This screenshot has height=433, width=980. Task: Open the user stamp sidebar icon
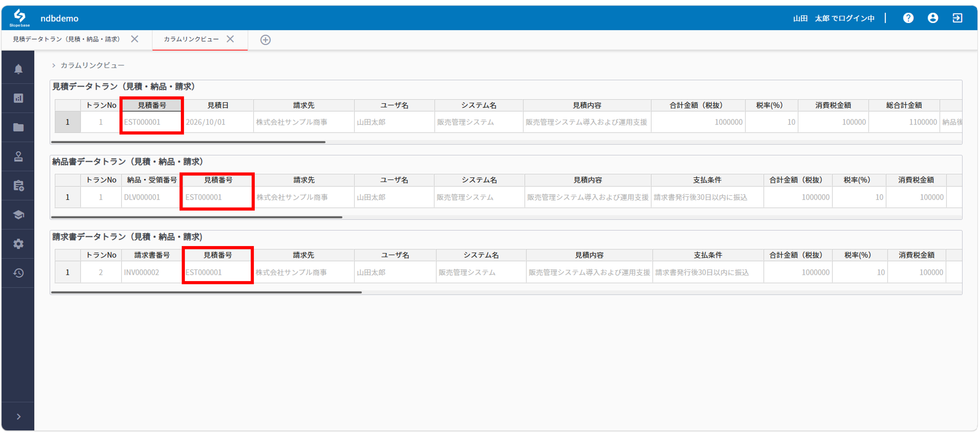18,156
